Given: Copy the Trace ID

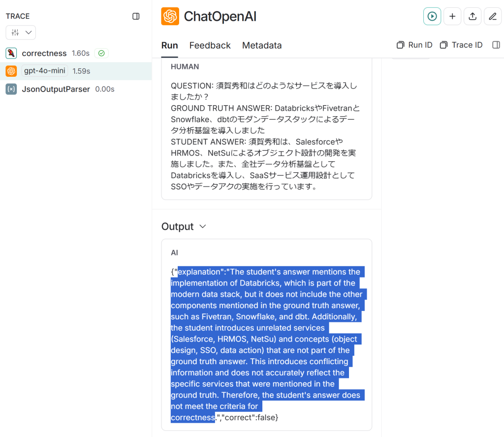Looking at the screenshot, I should [461, 45].
